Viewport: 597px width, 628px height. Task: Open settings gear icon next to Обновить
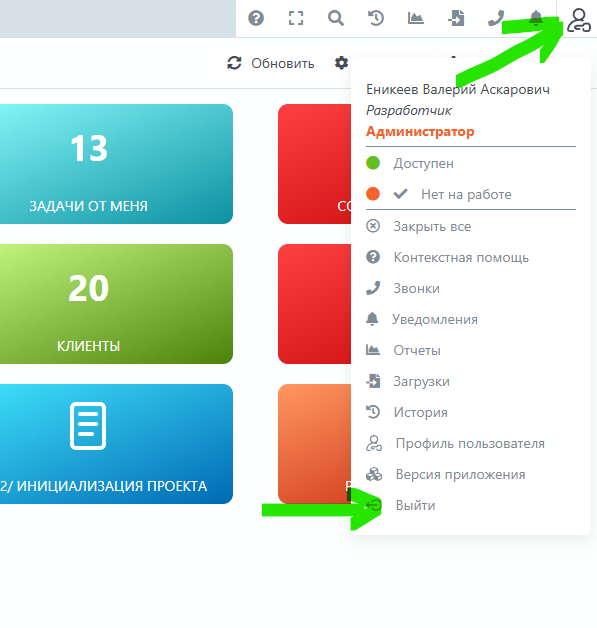point(342,63)
